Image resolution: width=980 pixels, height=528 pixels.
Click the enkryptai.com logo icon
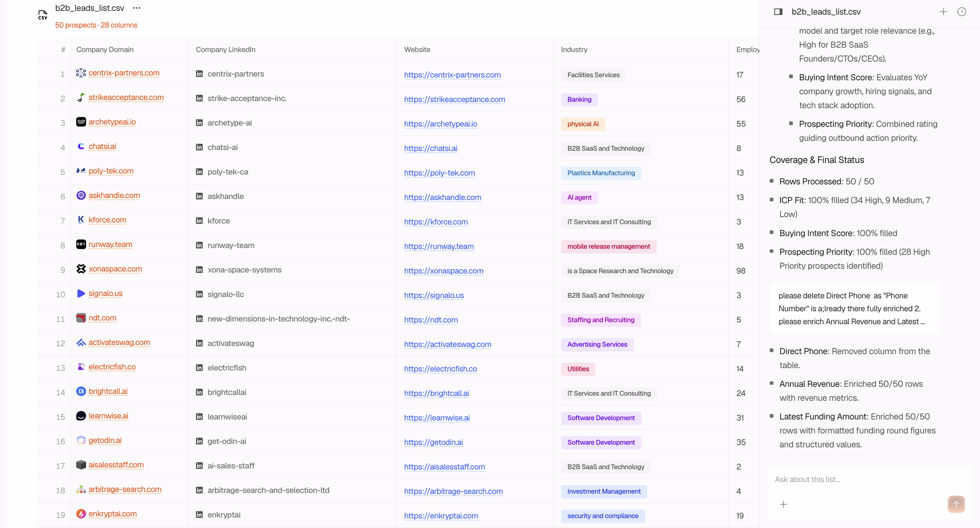[81, 514]
